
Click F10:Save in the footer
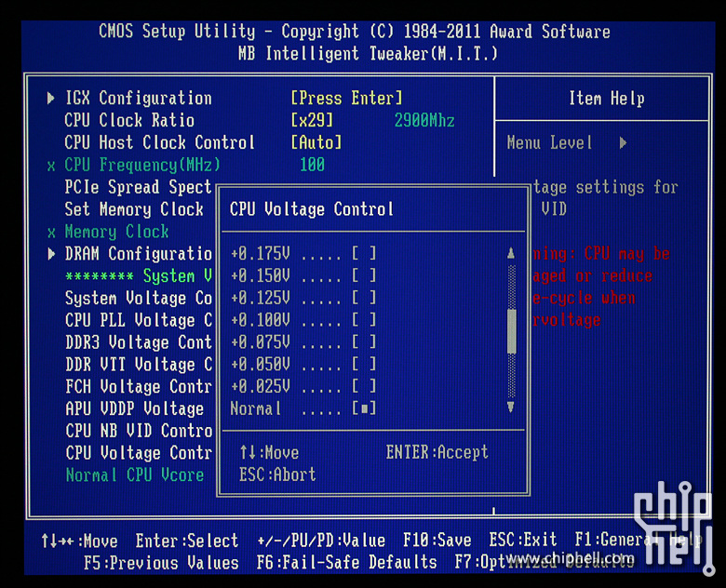tap(437, 541)
